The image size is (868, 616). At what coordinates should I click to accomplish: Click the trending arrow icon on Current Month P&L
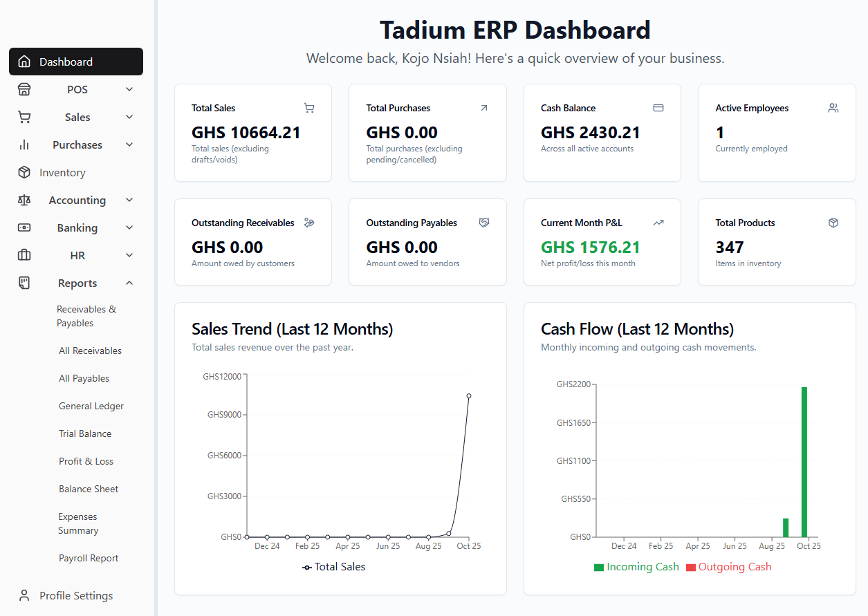click(x=658, y=223)
